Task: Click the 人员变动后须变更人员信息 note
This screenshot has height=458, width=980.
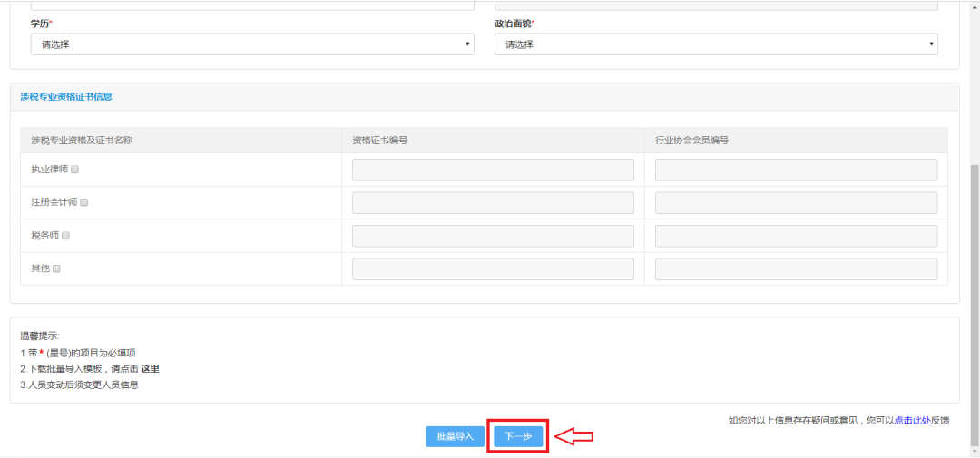Action: (x=79, y=385)
